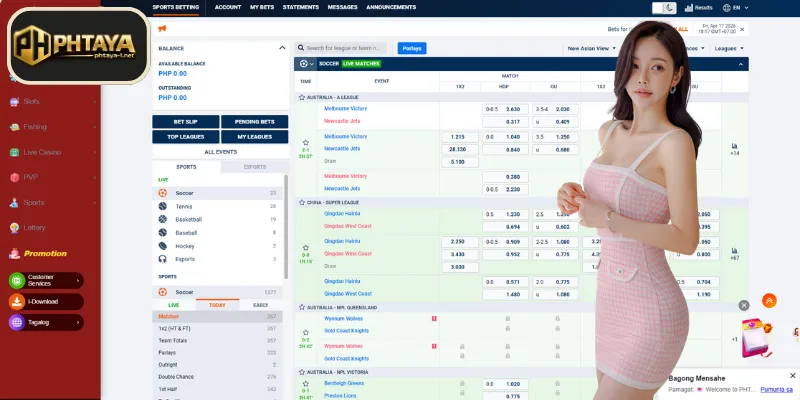800x400 pixels.
Task: Click the sports list vertical scrollbar
Action: click(x=286, y=227)
